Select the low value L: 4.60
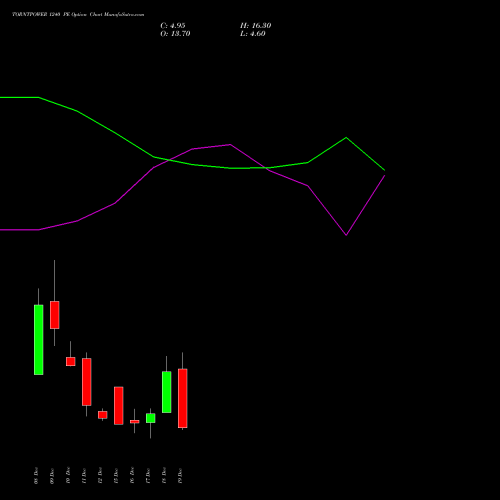This screenshot has width=500, height=500. (253, 34)
